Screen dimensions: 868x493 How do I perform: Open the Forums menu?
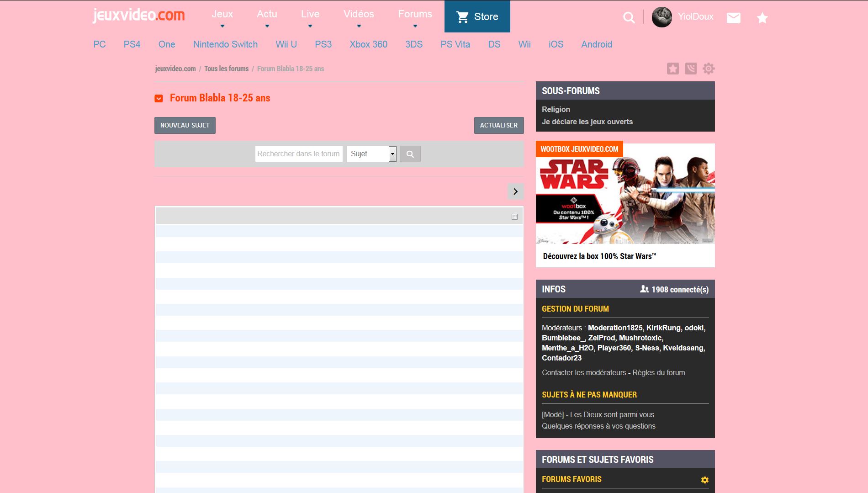(x=414, y=15)
